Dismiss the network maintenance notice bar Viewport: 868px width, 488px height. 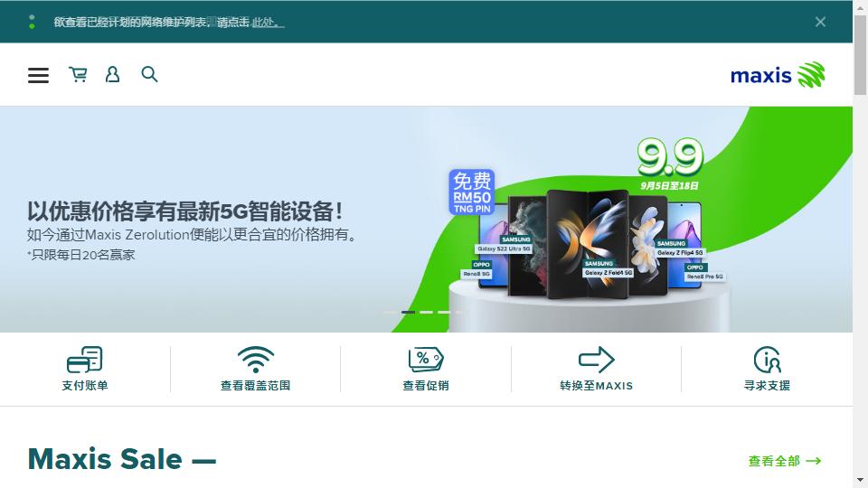point(820,22)
